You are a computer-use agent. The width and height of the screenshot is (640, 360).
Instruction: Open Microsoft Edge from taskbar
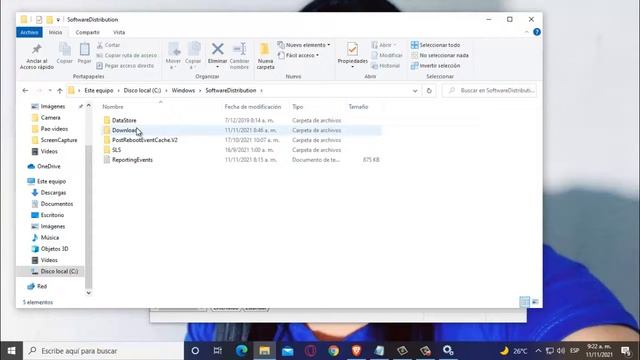click(242, 351)
